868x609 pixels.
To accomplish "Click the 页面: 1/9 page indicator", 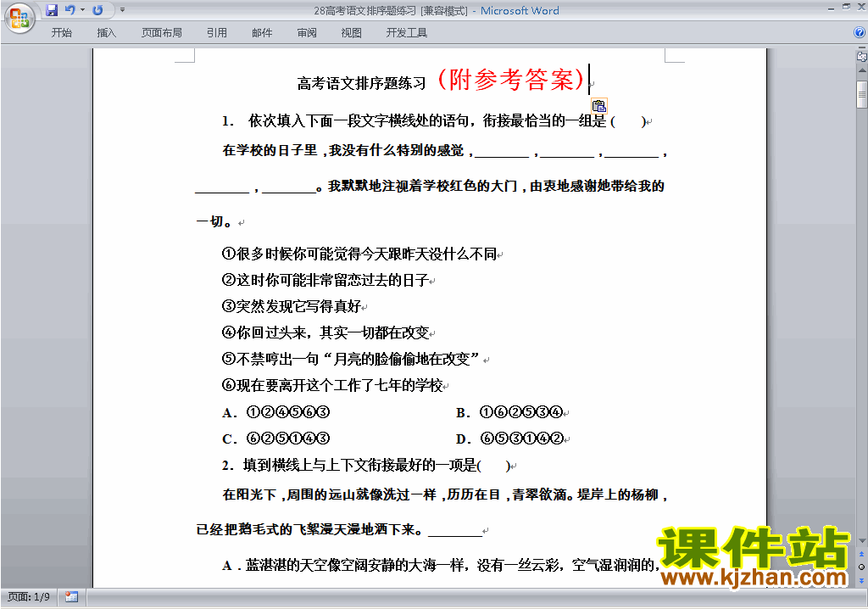I will (29, 596).
